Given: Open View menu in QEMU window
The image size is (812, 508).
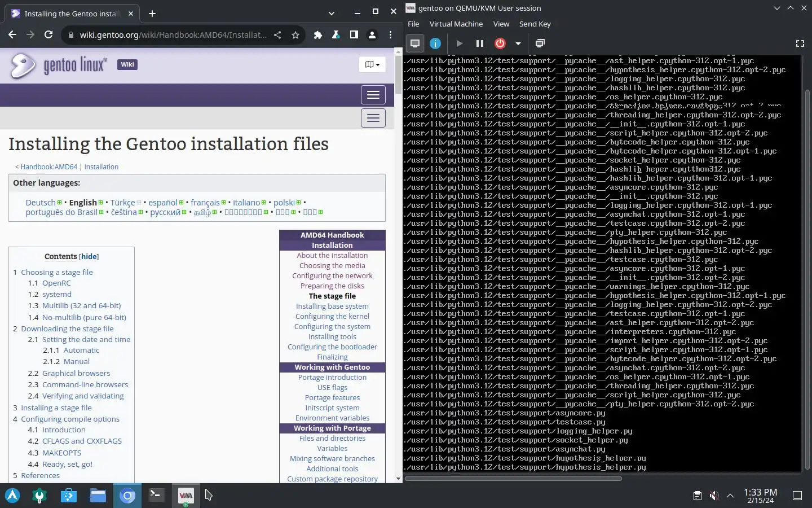Looking at the screenshot, I should click(501, 24).
